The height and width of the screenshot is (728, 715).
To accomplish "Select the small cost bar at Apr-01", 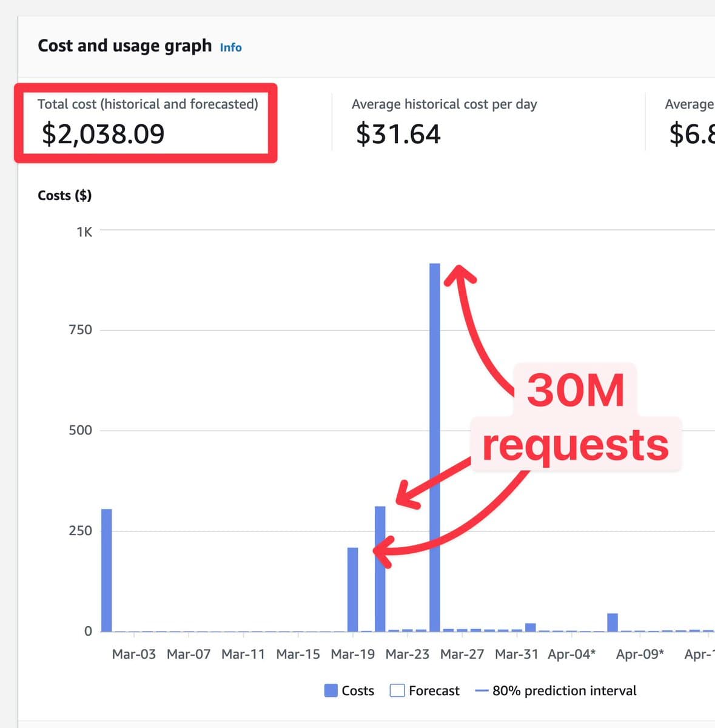I will point(531,627).
